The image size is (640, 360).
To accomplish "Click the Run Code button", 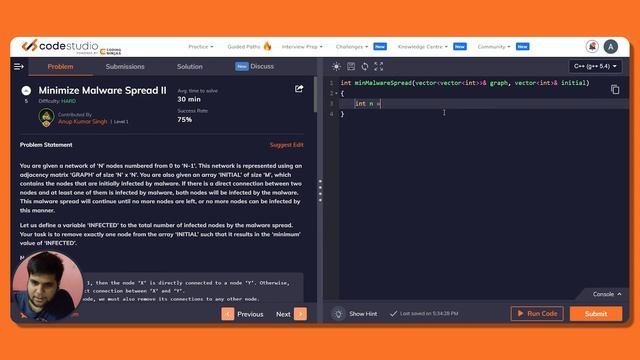I will pyautogui.click(x=537, y=313).
